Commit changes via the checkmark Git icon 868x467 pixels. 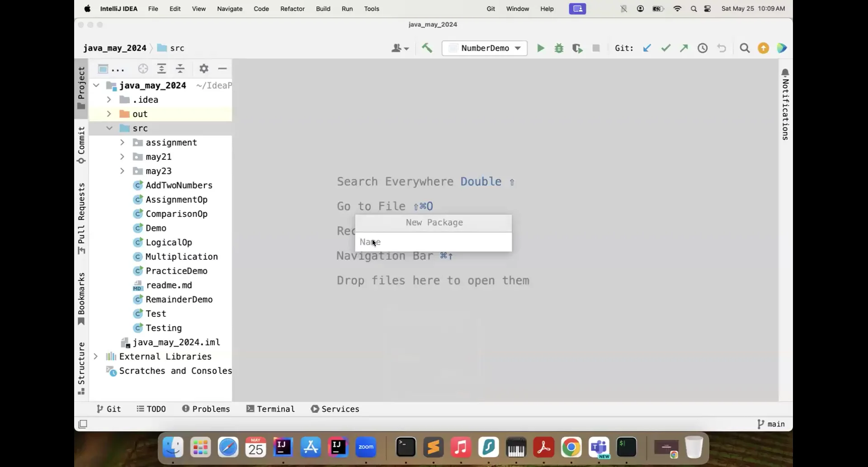(665, 48)
